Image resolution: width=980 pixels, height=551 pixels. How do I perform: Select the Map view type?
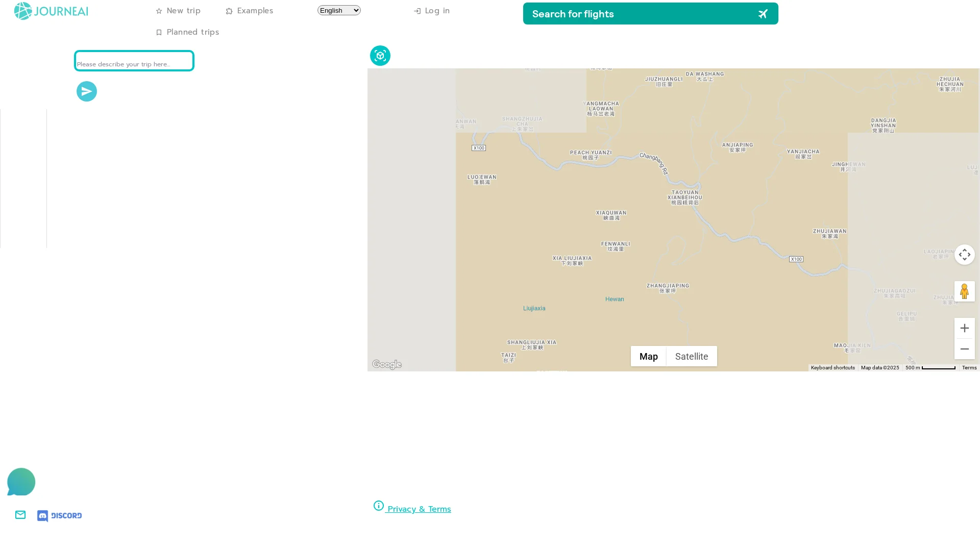(648, 356)
